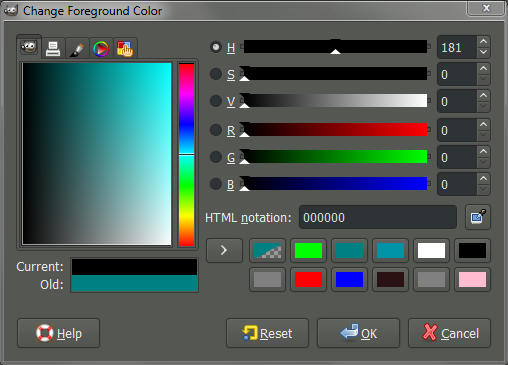Pick the teal transparent history swatch

point(267,251)
